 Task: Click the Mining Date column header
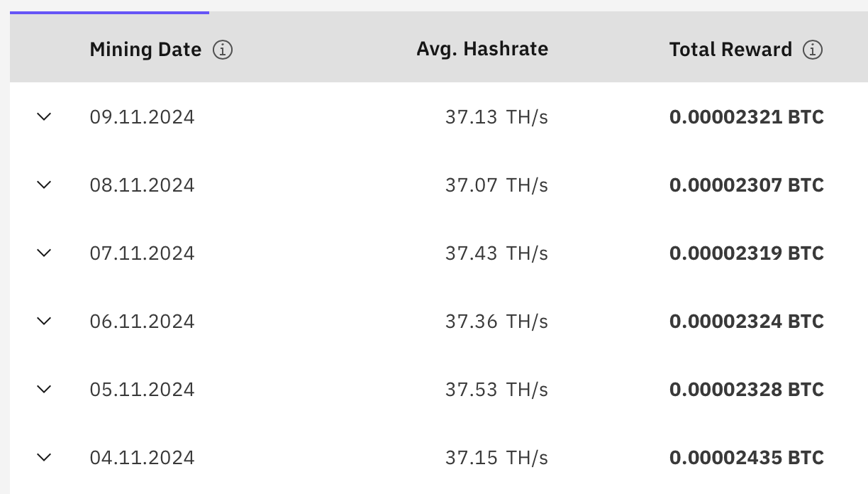coord(145,50)
